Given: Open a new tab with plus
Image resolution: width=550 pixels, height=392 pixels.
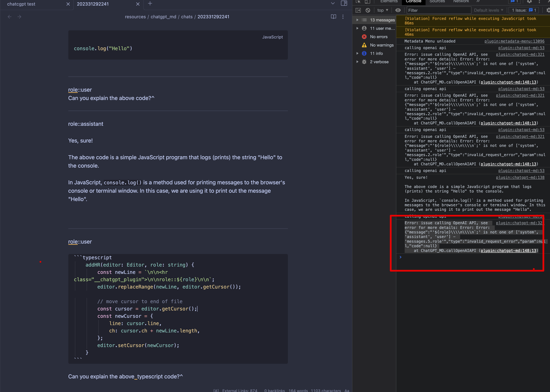Looking at the screenshot, I should (x=150, y=3).
